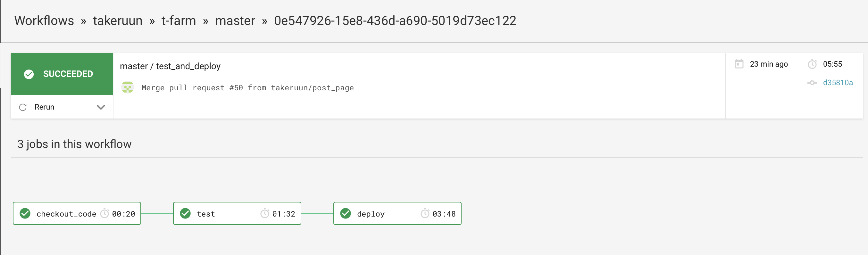Open the Workflows breadcrumb link

[44, 21]
